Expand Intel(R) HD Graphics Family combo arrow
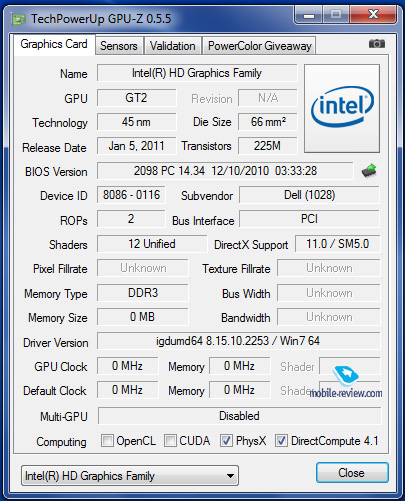Viewport: 405px width, 501px height. [230, 476]
